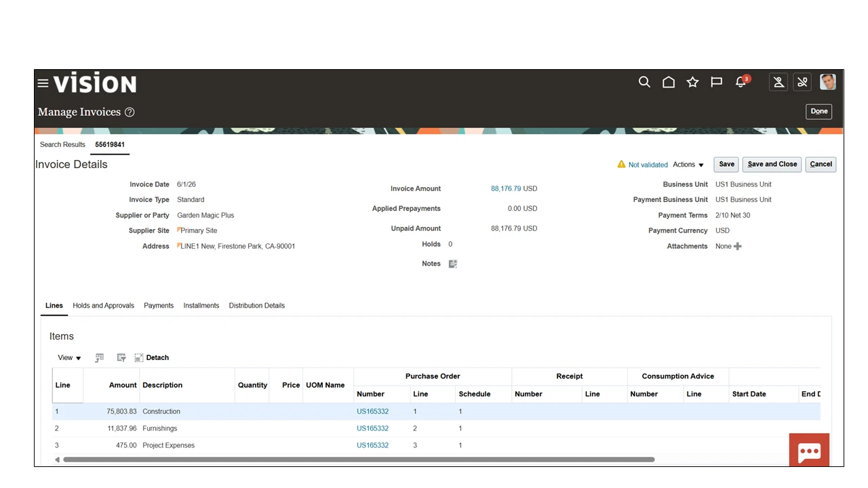This screenshot has width=868, height=488.
Task: Select the Lines tab
Action: coord(54,306)
